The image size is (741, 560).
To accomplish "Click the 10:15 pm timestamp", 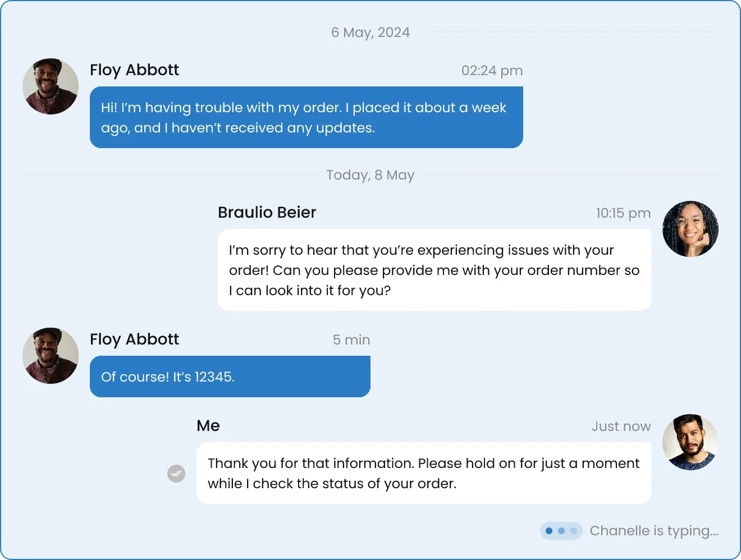I will [623, 213].
